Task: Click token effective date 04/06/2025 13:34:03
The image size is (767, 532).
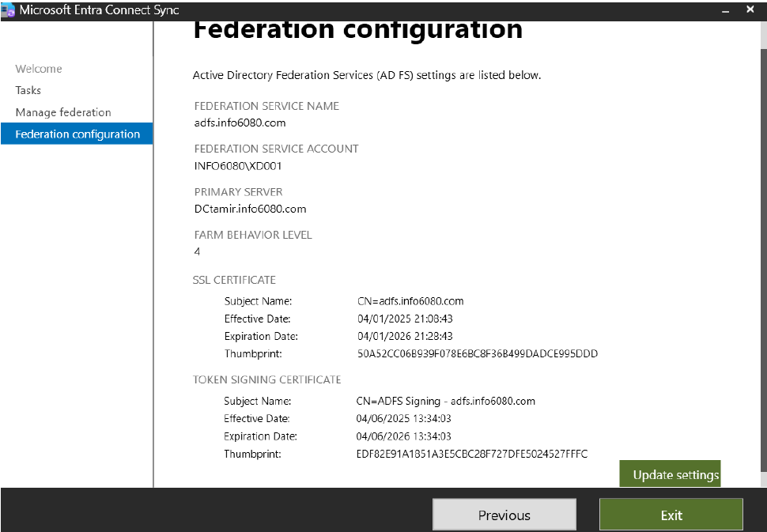Action: tap(403, 418)
